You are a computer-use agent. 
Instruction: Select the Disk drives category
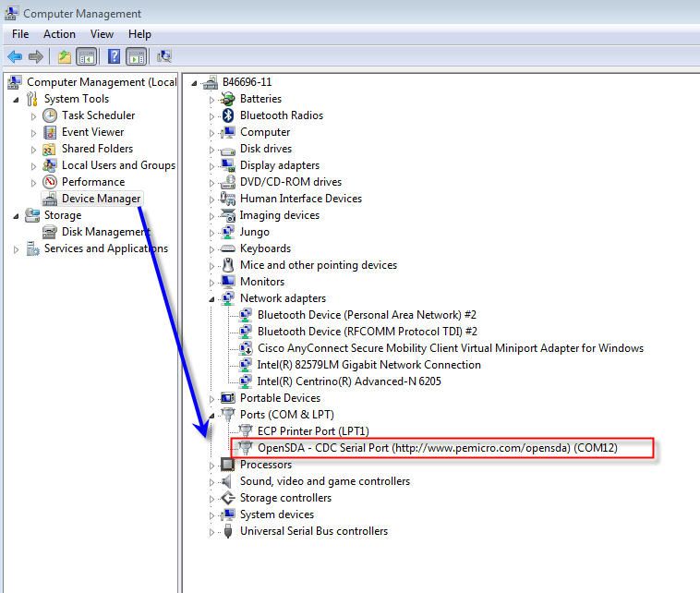[x=266, y=149]
